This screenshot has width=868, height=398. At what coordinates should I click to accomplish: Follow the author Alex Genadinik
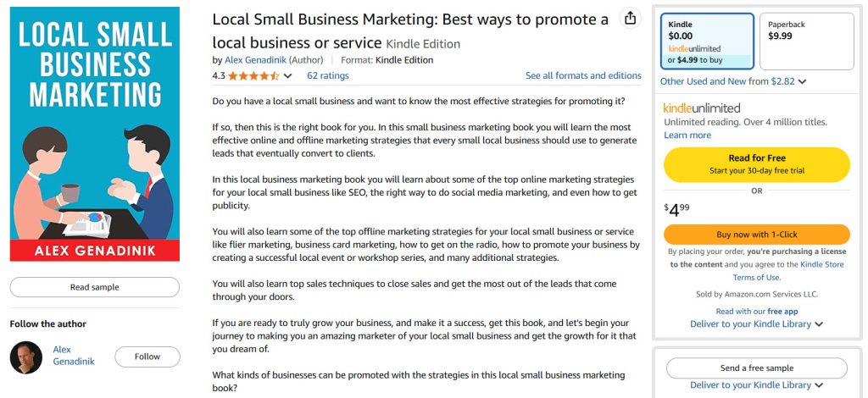[x=147, y=357]
